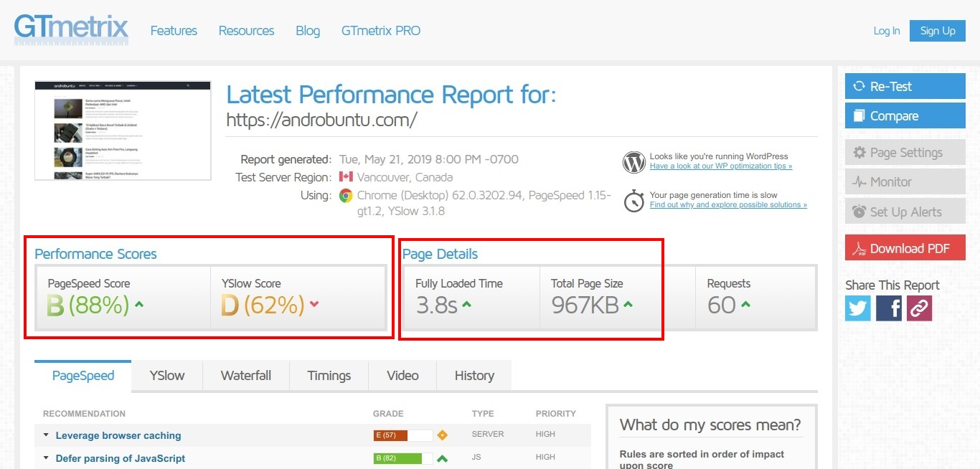The height and width of the screenshot is (469, 980).
Task: Click the GTmetrix logo
Action: (x=71, y=29)
